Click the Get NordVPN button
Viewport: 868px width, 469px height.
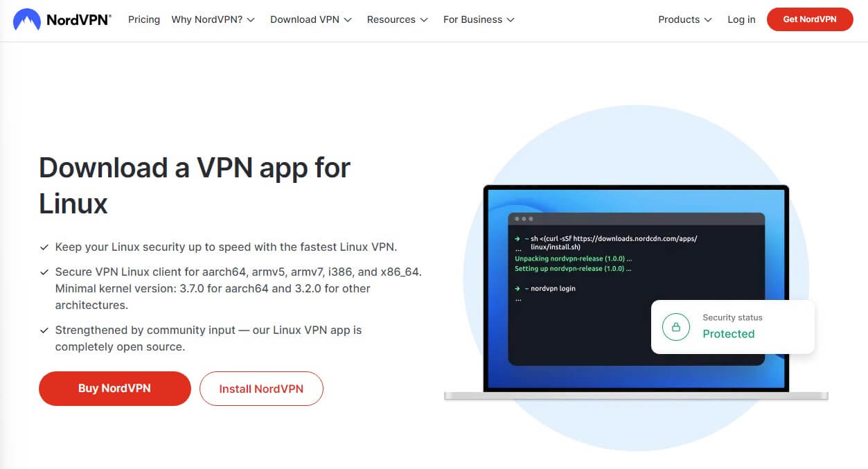pos(810,19)
